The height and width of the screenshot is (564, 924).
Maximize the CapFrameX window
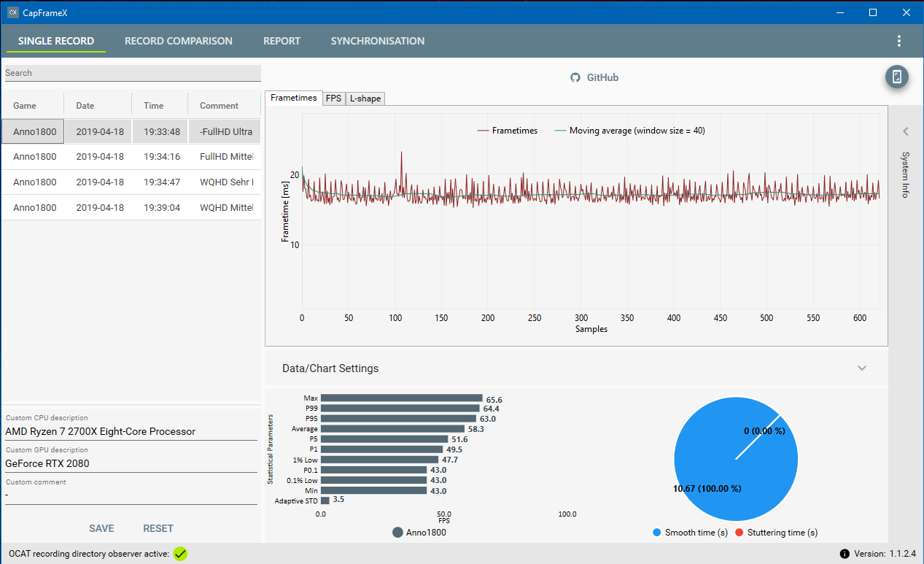click(873, 12)
